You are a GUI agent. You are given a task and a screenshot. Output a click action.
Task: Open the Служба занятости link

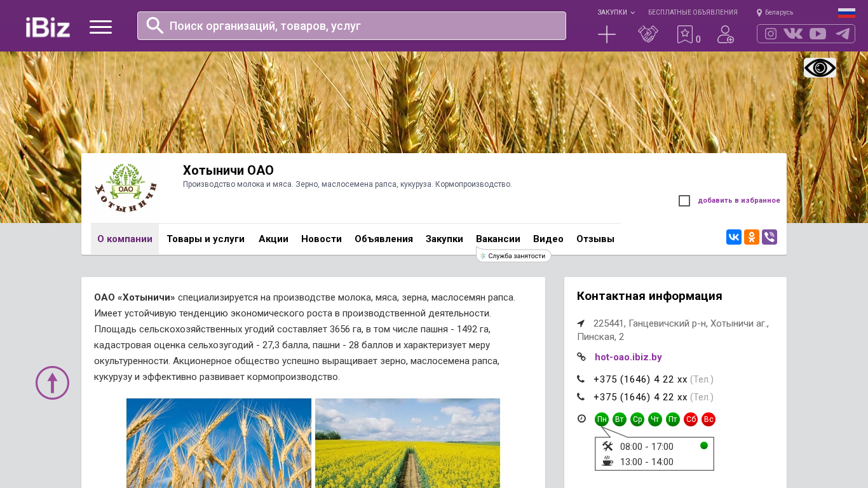[513, 255]
